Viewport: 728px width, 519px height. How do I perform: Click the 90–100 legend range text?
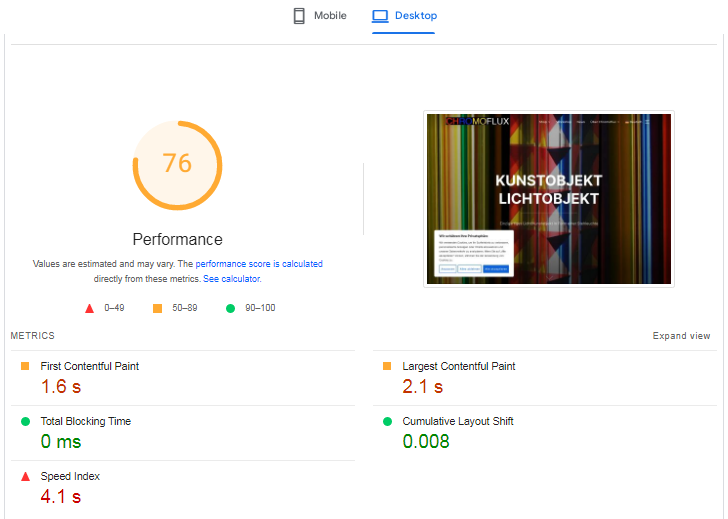(x=260, y=308)
